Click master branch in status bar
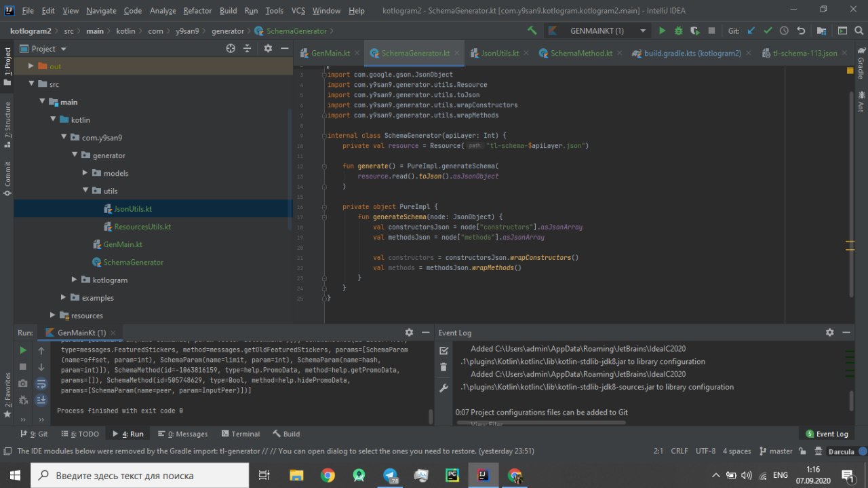Viewport: 868px width, 488px height. [776, 451]
